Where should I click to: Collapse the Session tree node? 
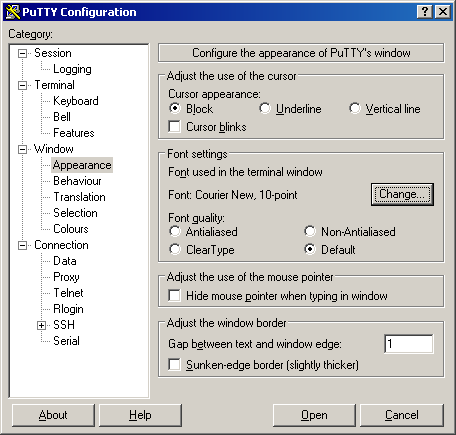(x=22, y=53)
